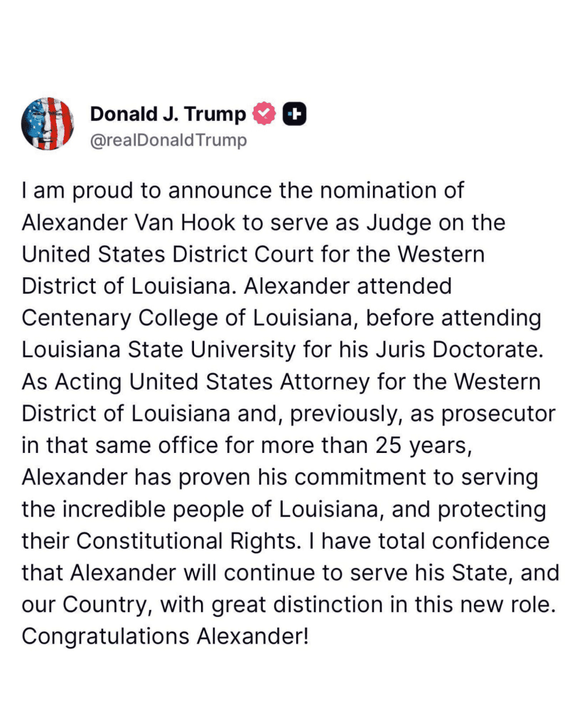Open the Donald J. Trump display name
The width and height of the screenshot is (582, 728).
(168, 114)
